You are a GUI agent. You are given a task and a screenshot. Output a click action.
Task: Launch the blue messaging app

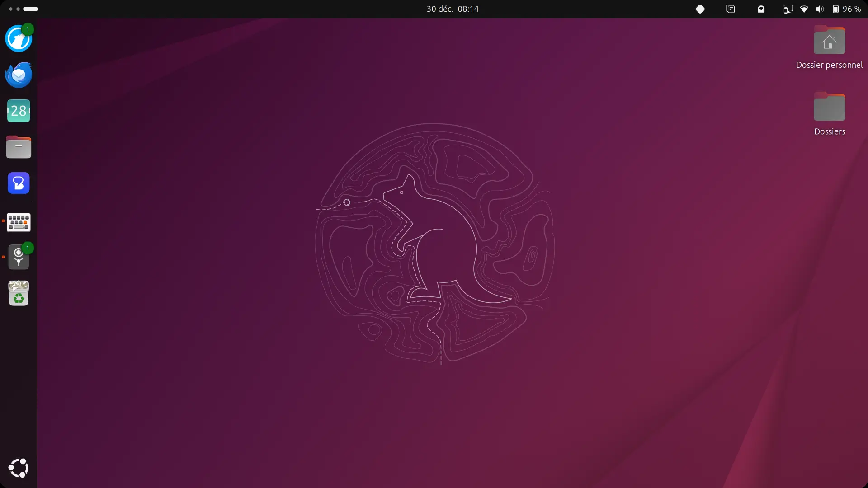(18, 183)
